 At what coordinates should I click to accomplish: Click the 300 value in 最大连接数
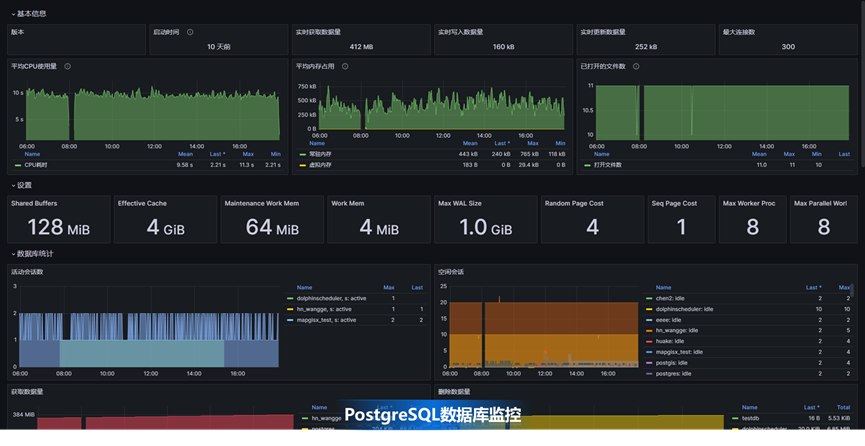click(788, 47)
